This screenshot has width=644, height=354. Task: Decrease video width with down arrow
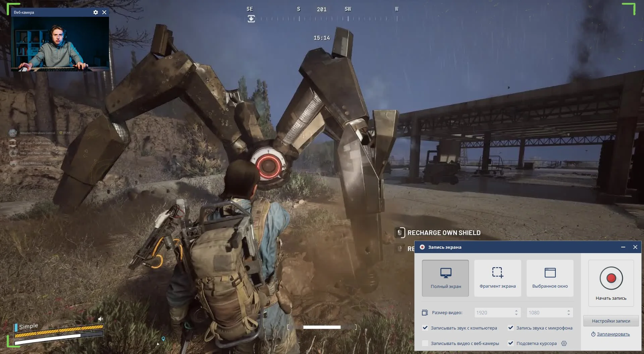tap(517, 314)
